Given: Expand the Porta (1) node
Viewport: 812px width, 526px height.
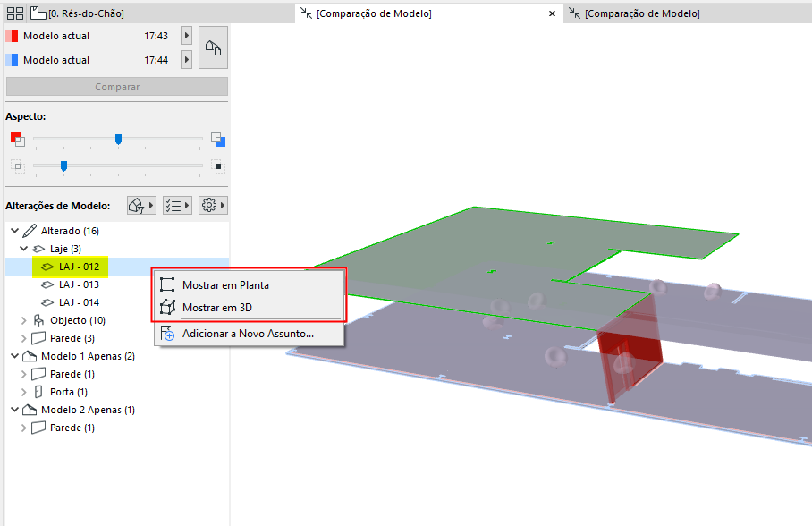Looking at the screenshot, I should 24,392.
